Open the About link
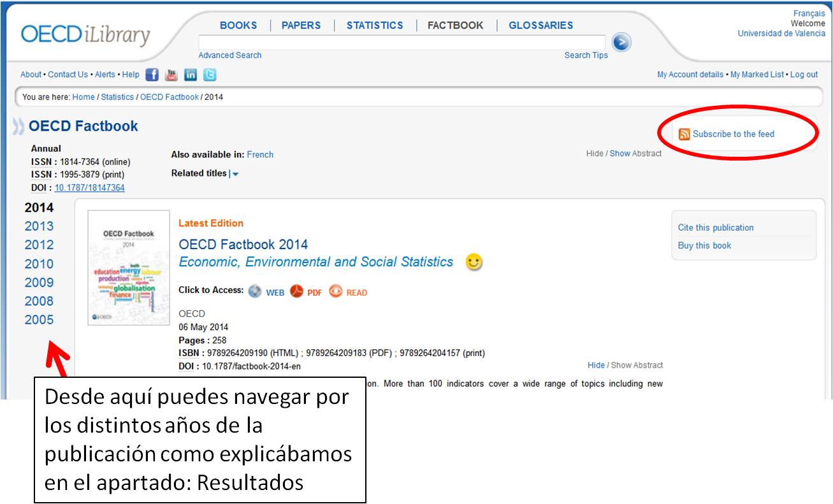The image size is (833, 504). click(x=31, y=75)
